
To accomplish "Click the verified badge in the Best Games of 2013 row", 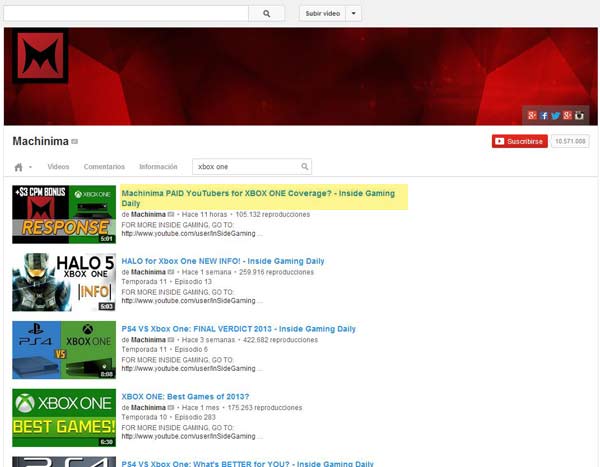I will 171,408.
